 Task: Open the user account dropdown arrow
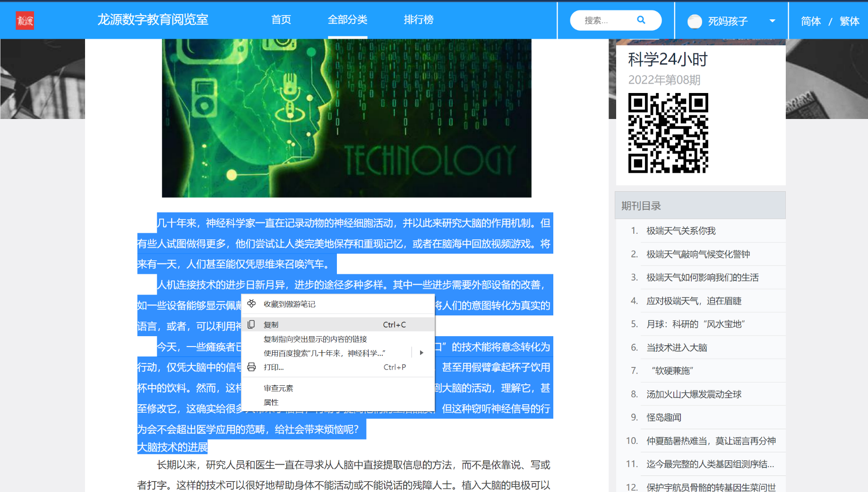773,21
